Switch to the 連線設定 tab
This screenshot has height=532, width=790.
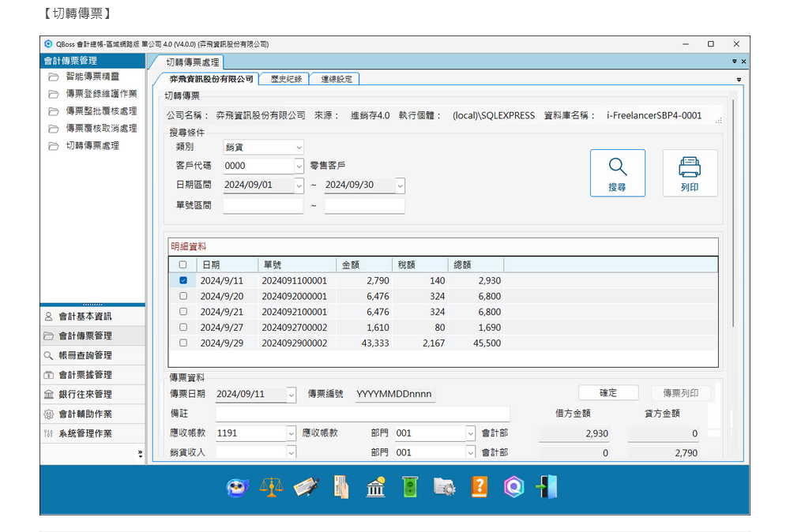point(336,79)
